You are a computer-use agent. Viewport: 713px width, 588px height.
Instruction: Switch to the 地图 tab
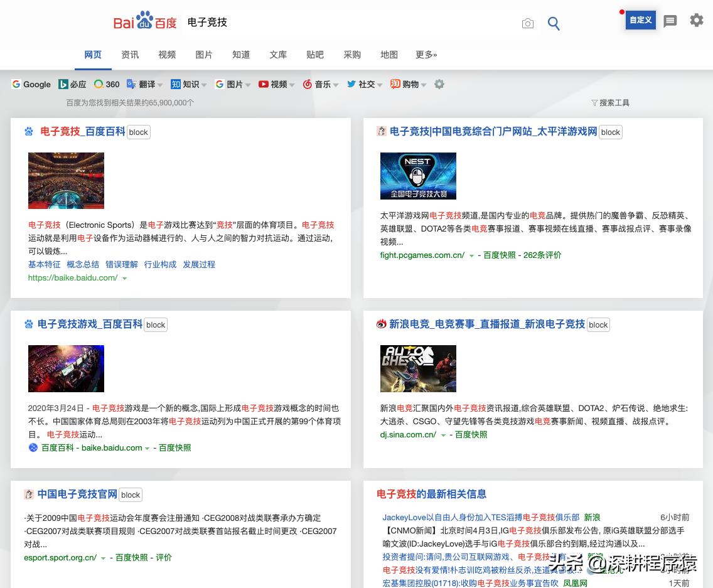click(389, 55)
